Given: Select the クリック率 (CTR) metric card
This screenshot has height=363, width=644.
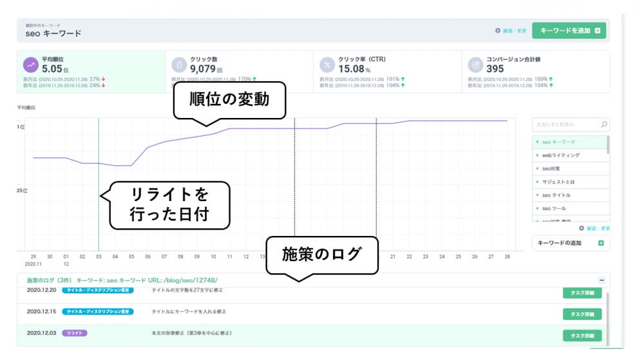Looking at the screenshot, I should [x=387, y=72].
